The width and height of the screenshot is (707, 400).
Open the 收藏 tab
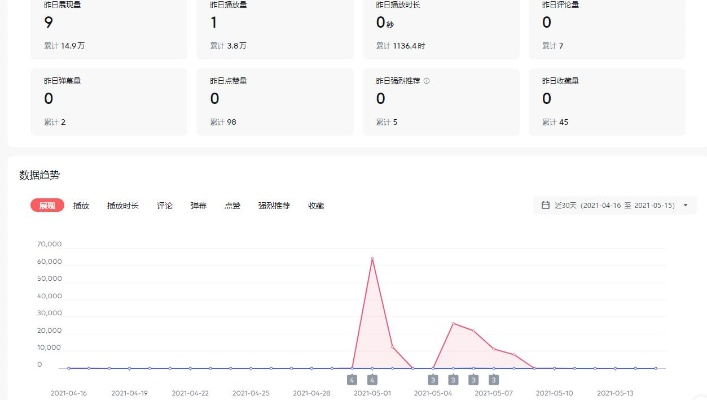tap(316, 205)
